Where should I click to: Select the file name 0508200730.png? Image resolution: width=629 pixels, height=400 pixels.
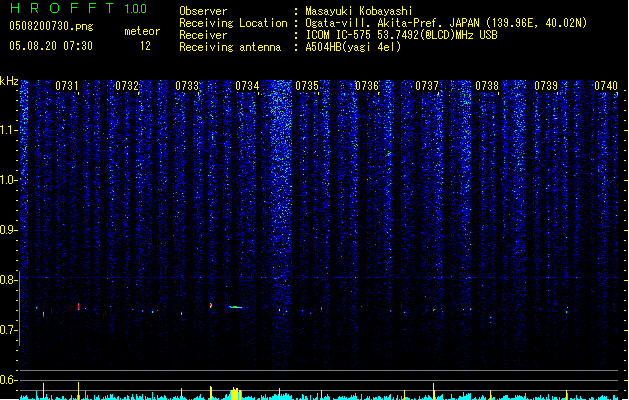[x=51, y=26]
